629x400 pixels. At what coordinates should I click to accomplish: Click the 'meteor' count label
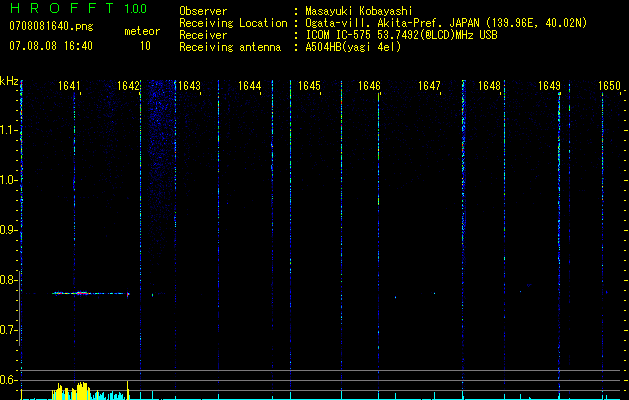142,31
